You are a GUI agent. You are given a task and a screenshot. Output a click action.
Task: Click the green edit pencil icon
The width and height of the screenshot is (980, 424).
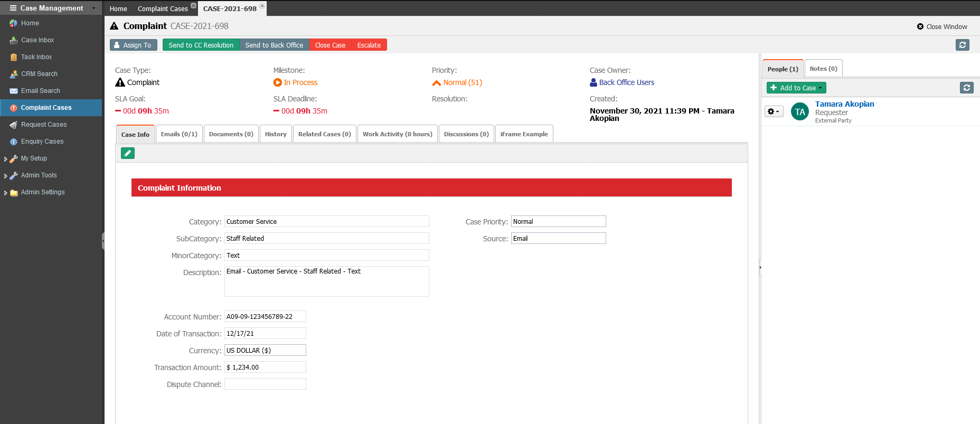(x=128, y=153)
